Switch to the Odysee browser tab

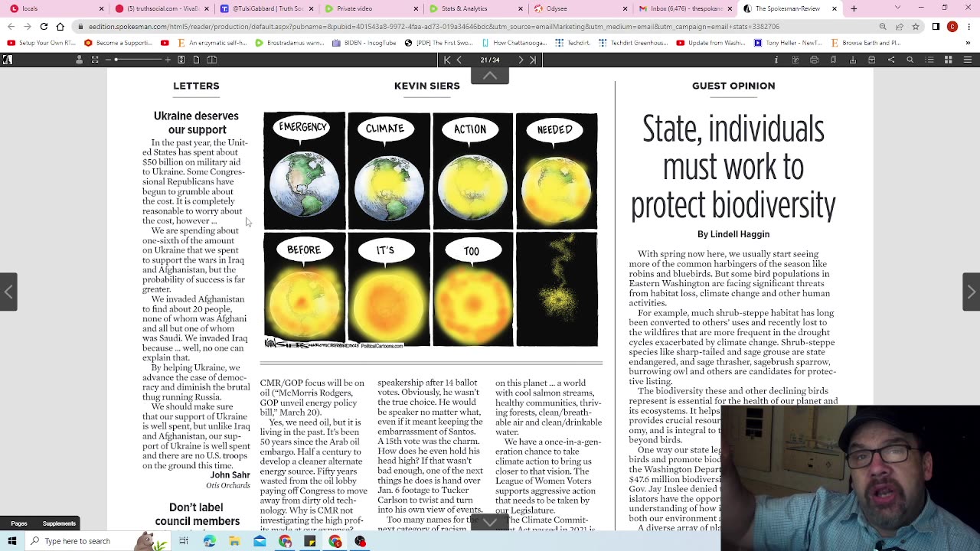coord(579,8)
